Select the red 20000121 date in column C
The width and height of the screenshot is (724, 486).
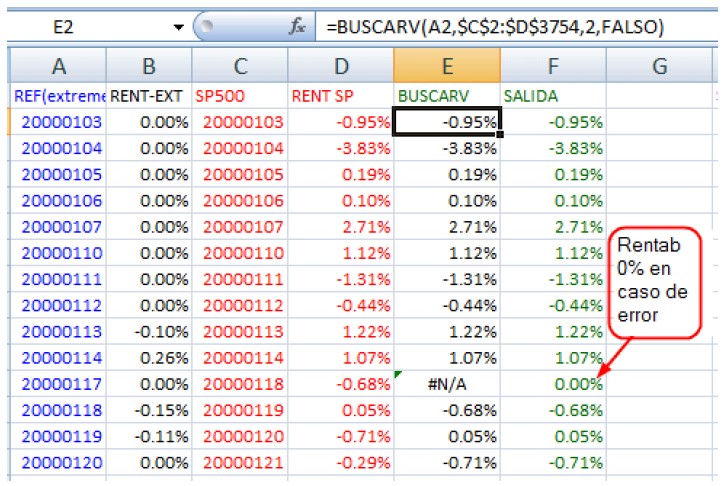[x=240, y=462]
